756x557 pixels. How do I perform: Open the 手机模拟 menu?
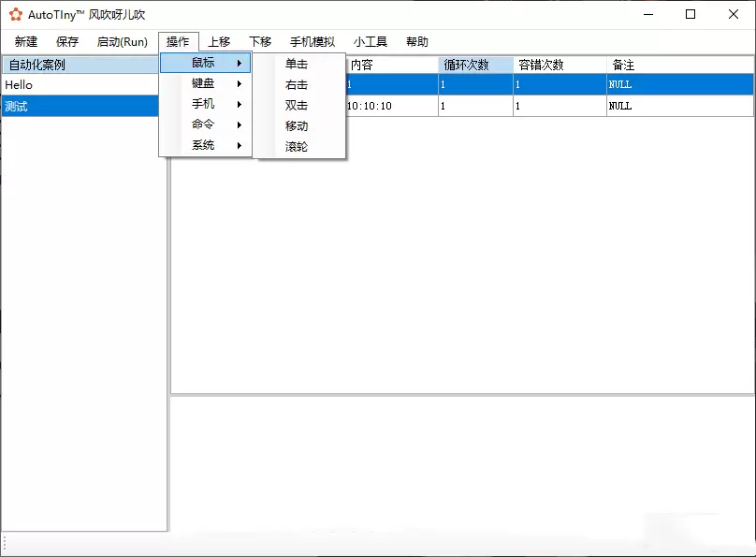tap(313, 42)
